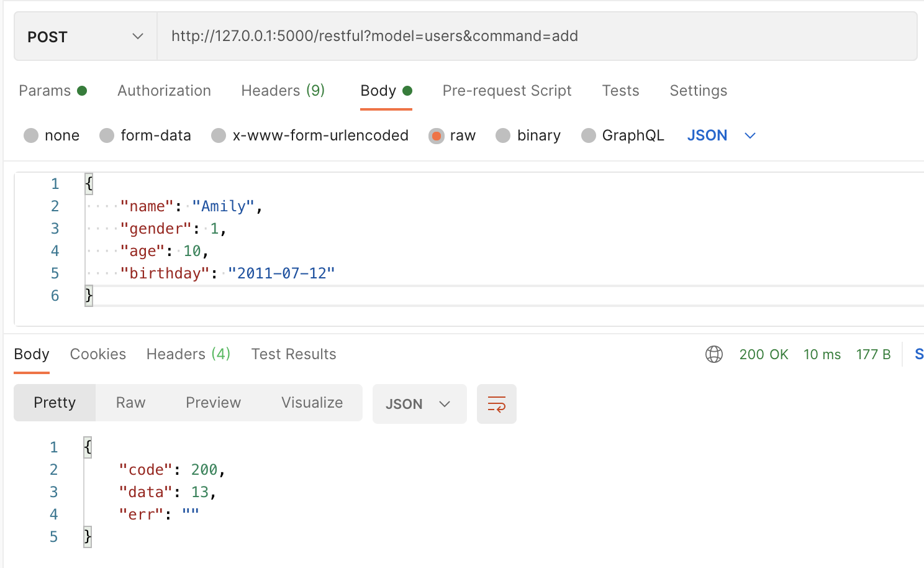Click the green dot beside Params

pyautogui.click(x=82, y=91)
